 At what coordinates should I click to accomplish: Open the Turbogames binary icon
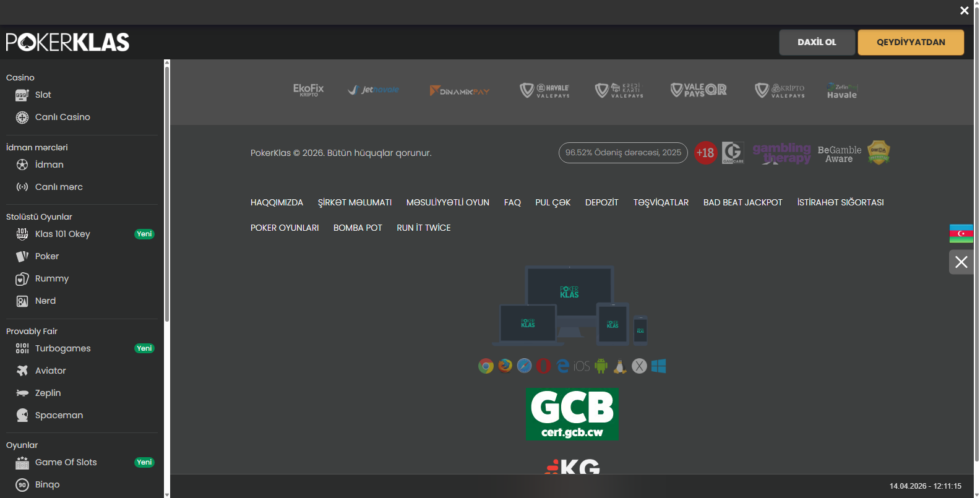click(x=22, y=348)
